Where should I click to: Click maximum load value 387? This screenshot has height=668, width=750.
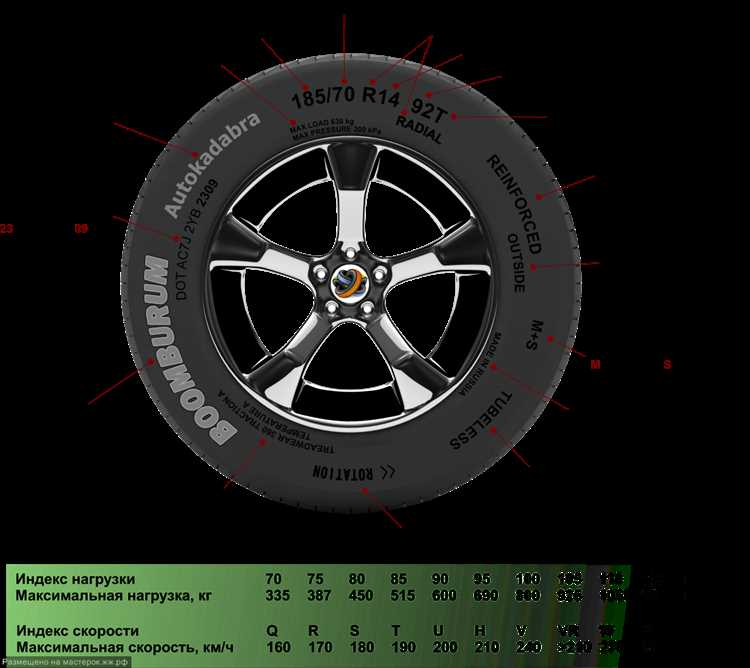(x=320, y=595)
